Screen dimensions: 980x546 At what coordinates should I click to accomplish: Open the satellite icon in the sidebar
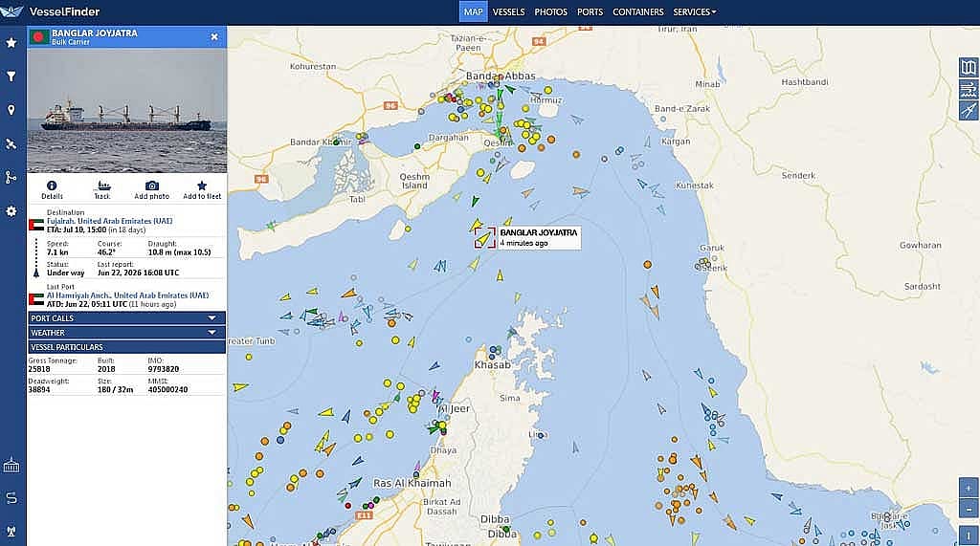[x=11, y=143]
